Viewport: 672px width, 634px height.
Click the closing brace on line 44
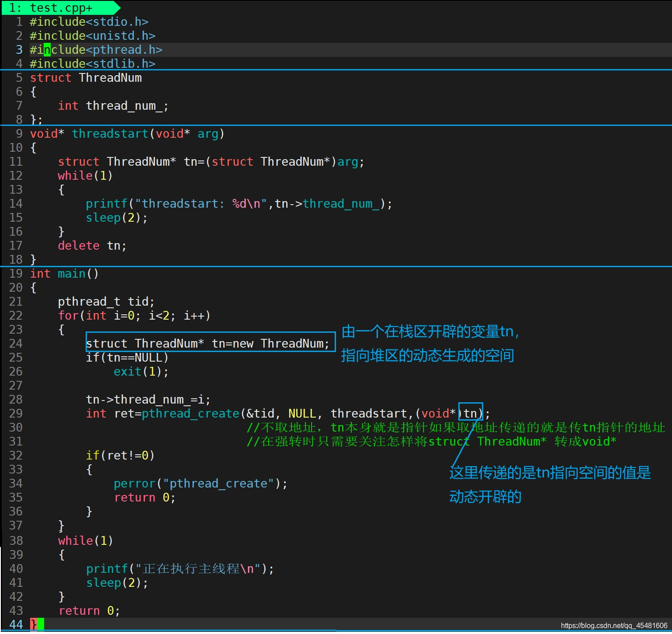(x=34, y=625)
